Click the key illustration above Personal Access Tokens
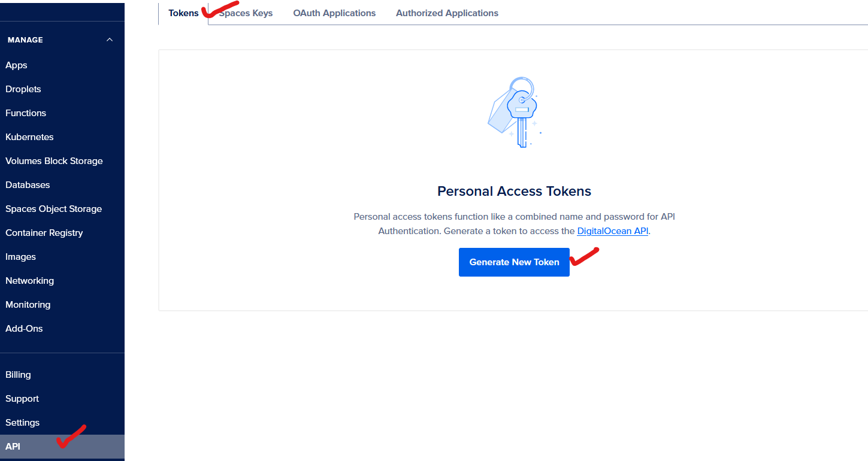Image resolution: width=868 pixels, height=461 pixels. tap(515, 112)
